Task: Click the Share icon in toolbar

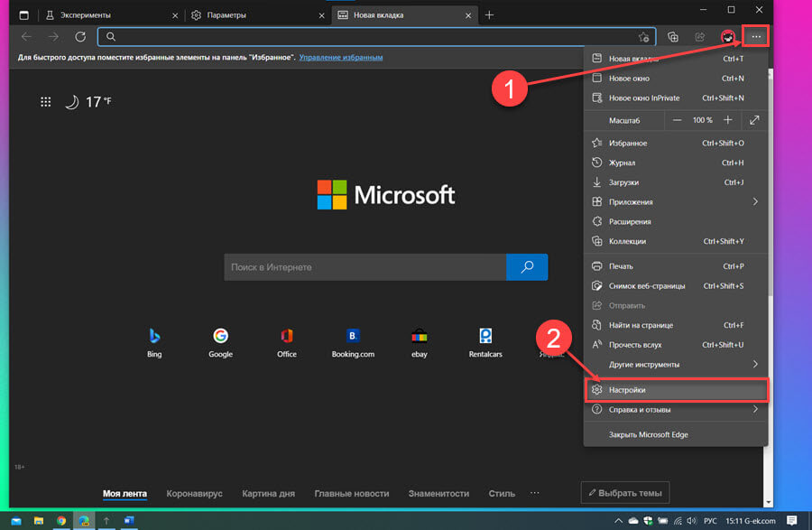Action: pos(700,37)
